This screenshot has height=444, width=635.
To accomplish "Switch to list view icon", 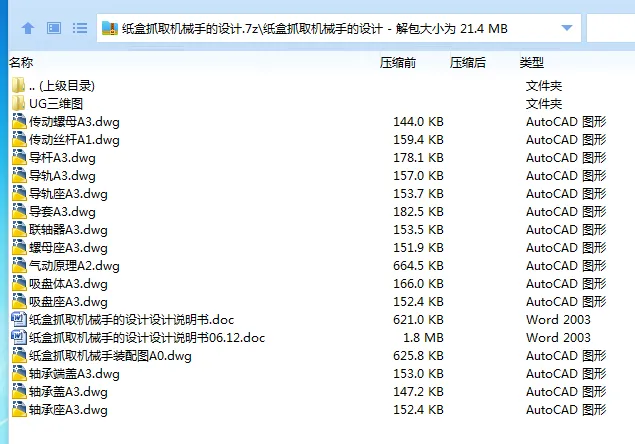I will (x=80, y=28).
